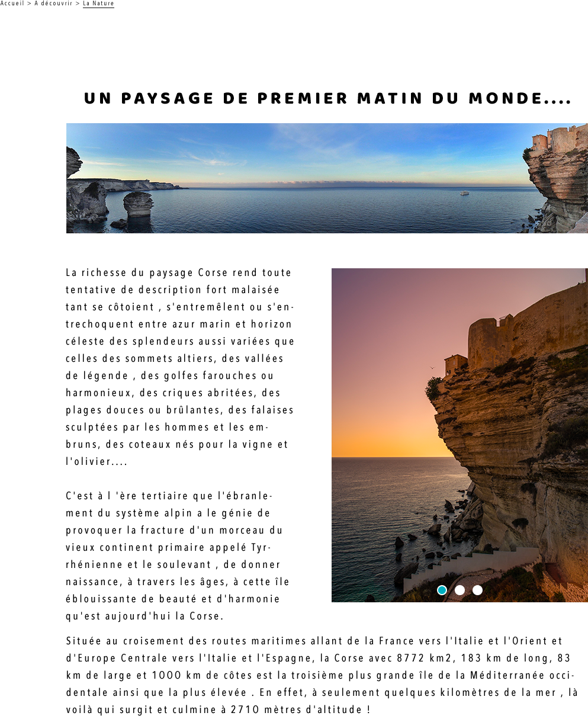Select the La Nature breadcrumb

click(98, 4)
